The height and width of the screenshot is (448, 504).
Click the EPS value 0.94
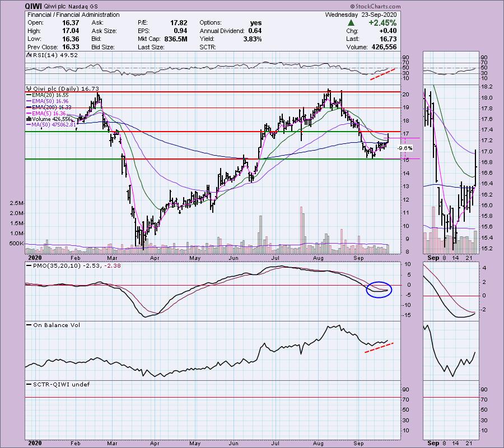(x=181, y=31)
